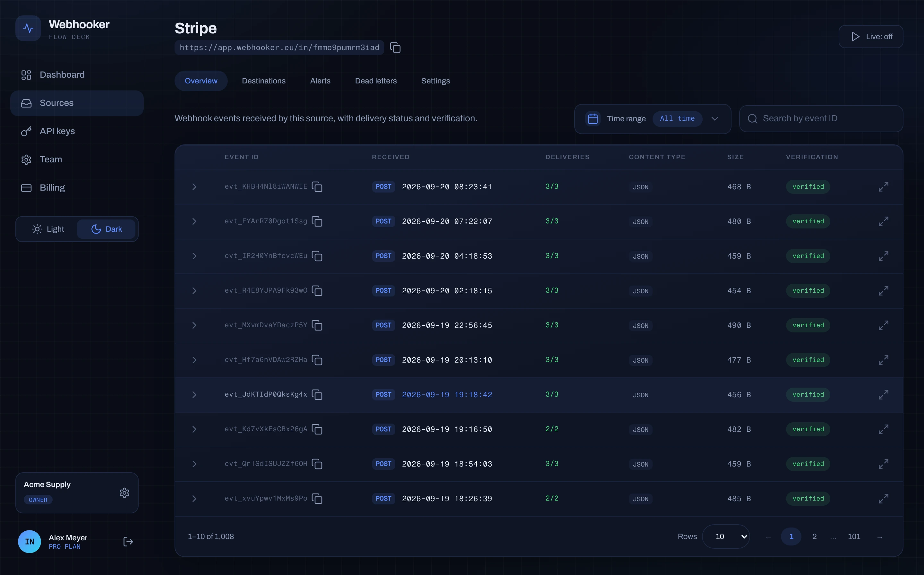Go to next page arrow
The image size is (924, 575).
click(x=879, y=537)
